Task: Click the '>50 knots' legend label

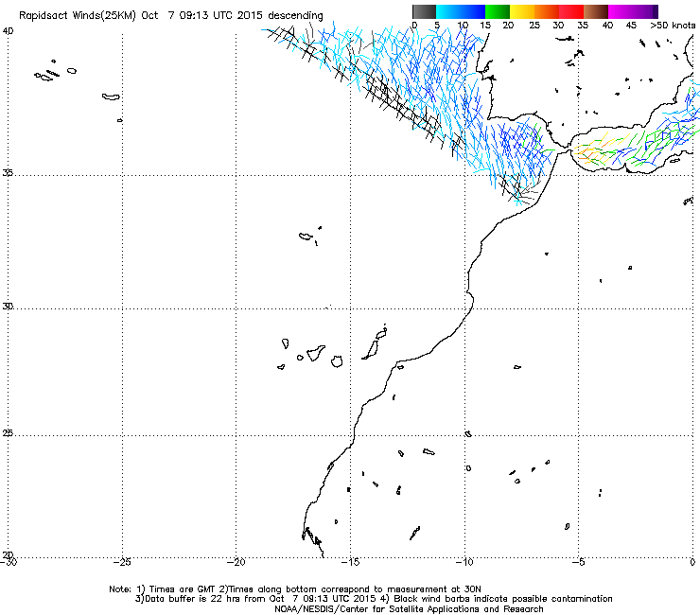Action: pos(673,26)
